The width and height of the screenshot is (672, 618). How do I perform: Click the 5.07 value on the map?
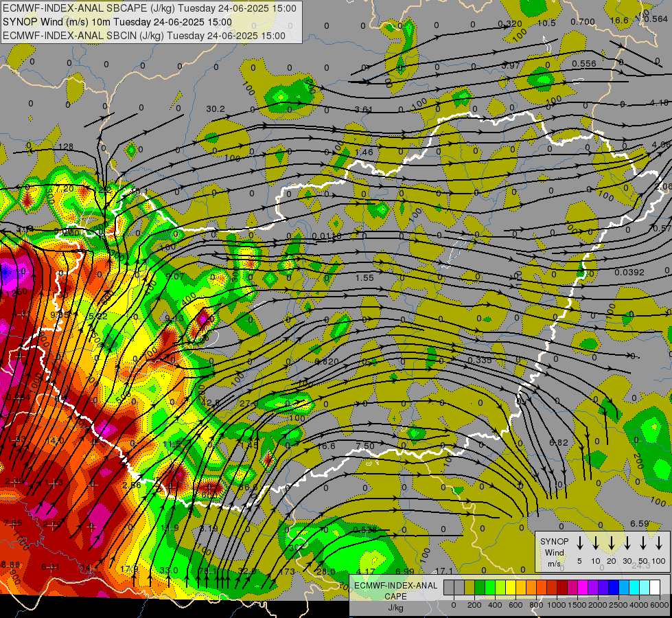[x=175, y=277]
